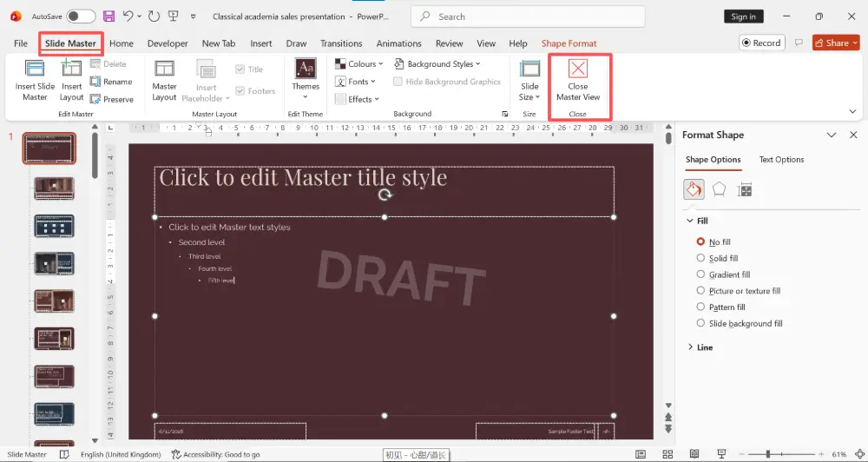Open Size & Properties icon
This screenshot has height=462, width=868.
click(745, 189)
